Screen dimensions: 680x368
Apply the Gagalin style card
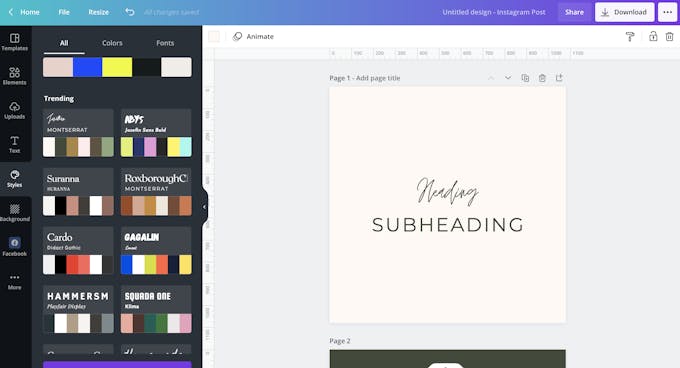pyautogui.click(x=156, y=251)
